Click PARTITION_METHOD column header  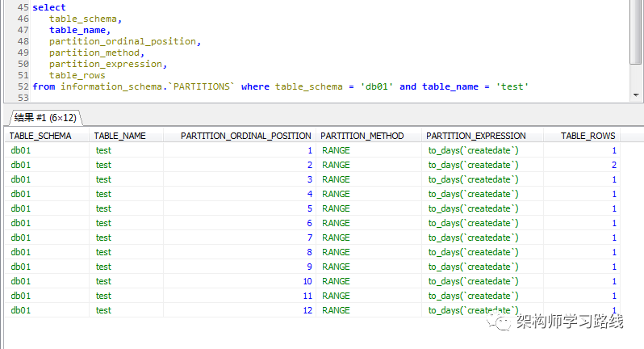coord(369,136)
